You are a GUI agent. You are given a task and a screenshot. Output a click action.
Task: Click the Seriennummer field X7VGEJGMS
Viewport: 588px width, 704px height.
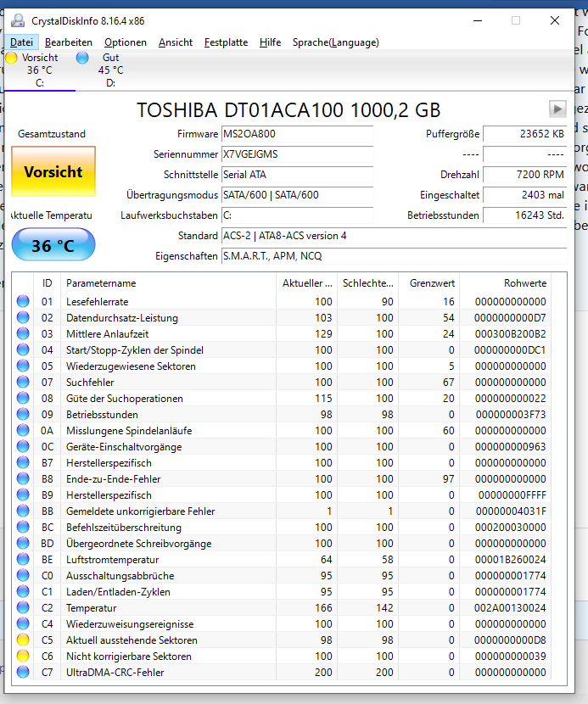point(297,154)
